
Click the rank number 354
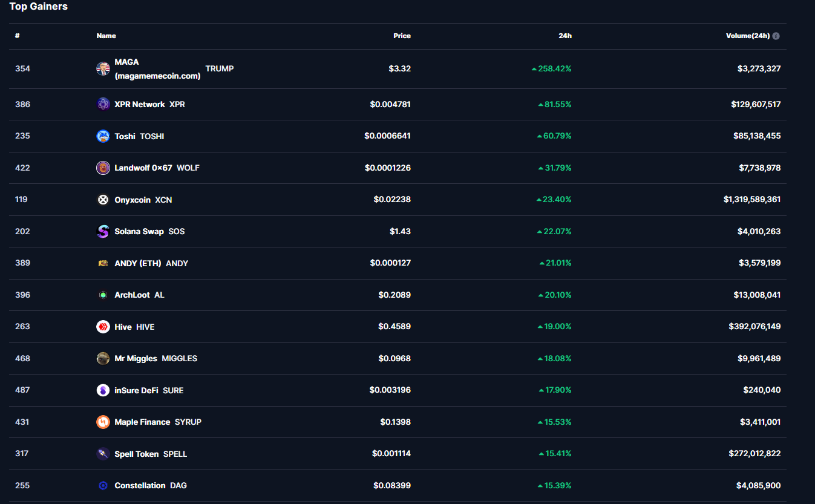point(22,68)
